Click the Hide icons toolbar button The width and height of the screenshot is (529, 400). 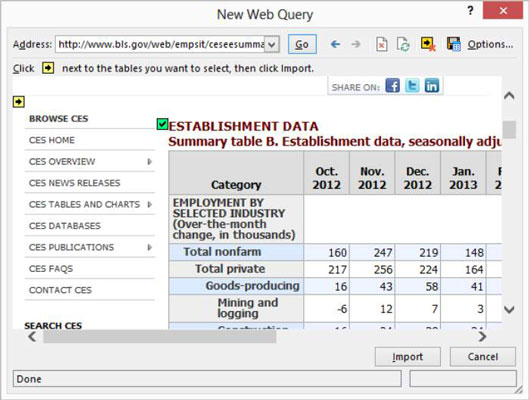[x=428, y=44]
